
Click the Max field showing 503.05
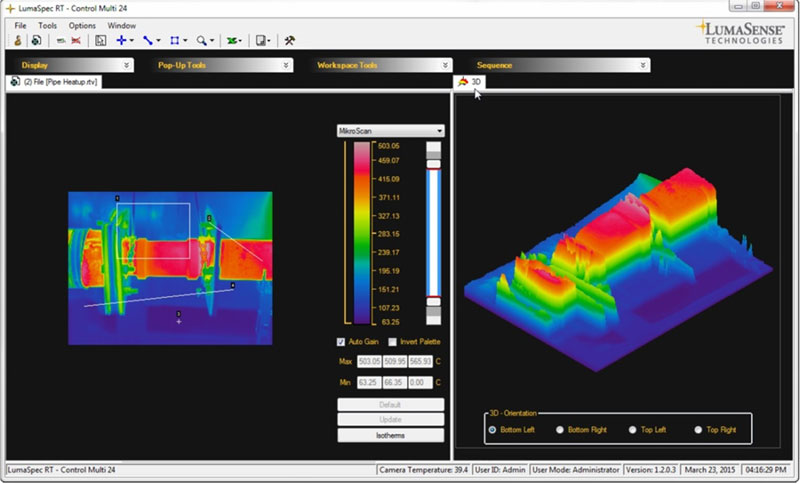coord(369,362)
